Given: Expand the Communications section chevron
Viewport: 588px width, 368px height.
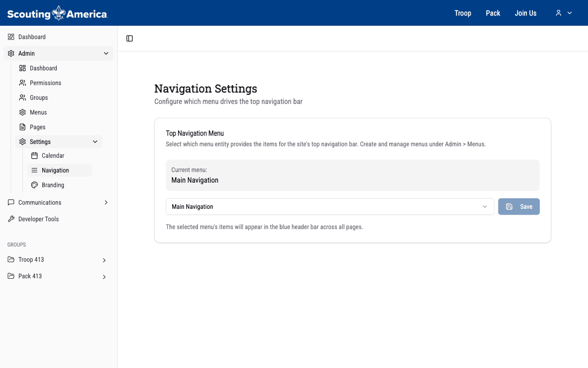Looking at the screenshot, I should 106,202.
